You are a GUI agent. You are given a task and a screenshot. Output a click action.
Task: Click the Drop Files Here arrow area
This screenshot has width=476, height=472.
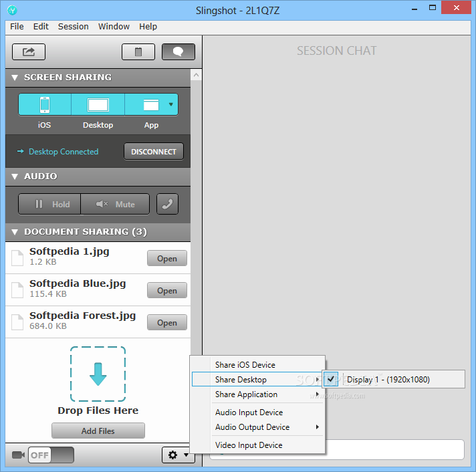click(98, 374)
